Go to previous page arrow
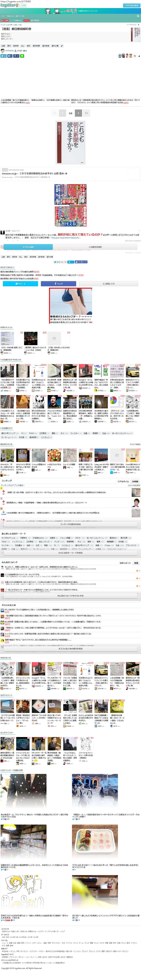 point(62,113)
